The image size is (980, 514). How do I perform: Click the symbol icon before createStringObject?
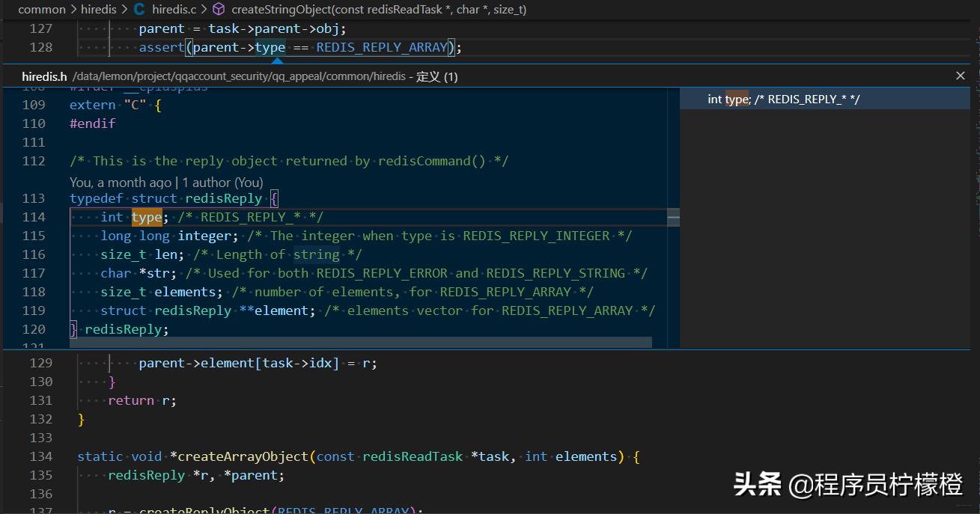pos(218,10)
